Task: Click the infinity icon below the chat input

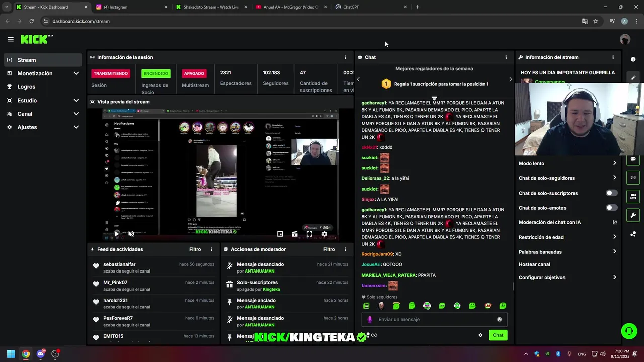Action: pyautogui.click(x=374, y=335)
